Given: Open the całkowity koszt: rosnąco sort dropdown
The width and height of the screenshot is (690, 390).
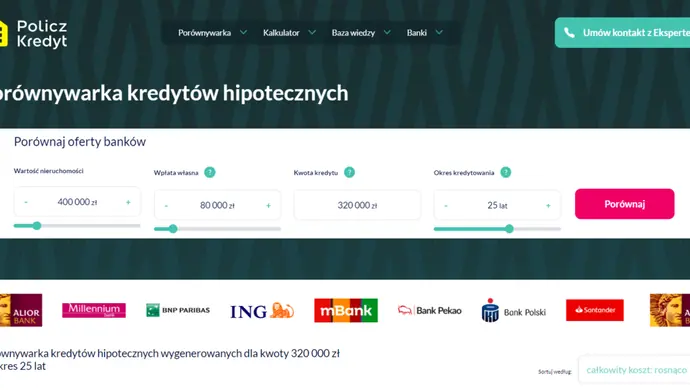Looking at the screenshot, I should [635, 370].
